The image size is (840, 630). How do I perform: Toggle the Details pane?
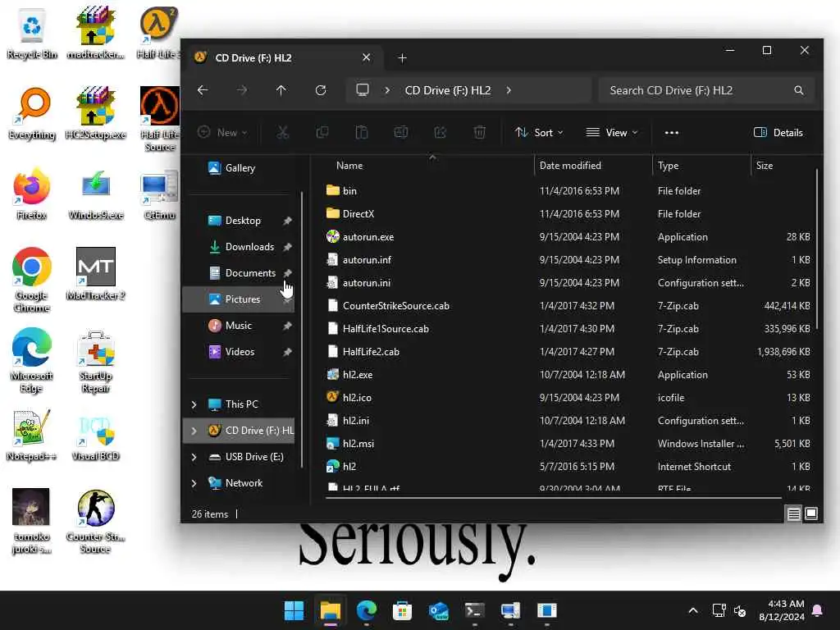[x=778, y=132]
